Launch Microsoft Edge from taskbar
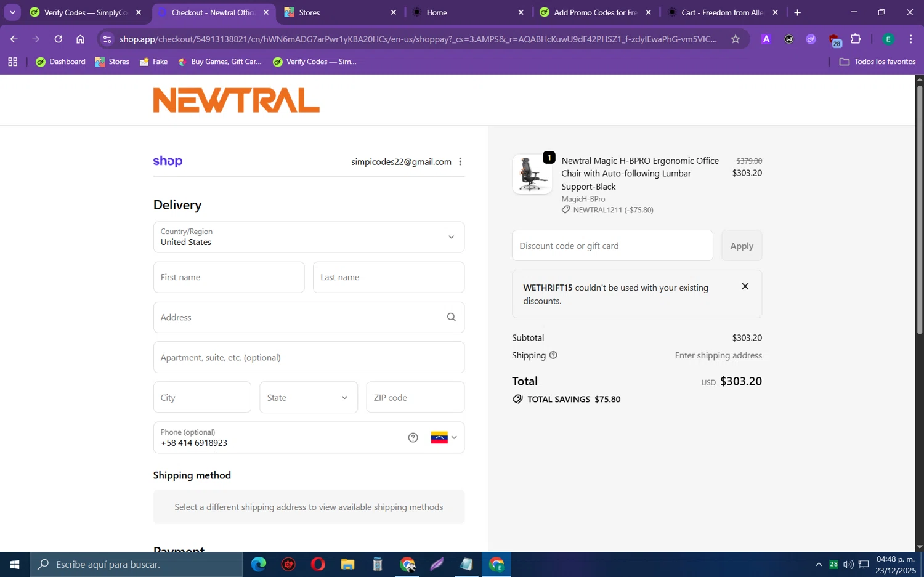 [x=259, y=564]
